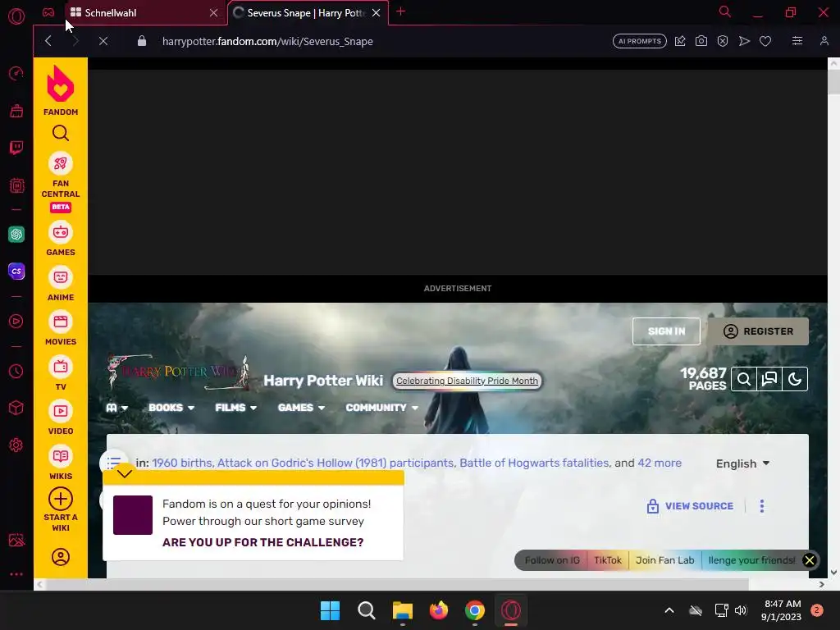840x630 pixels.
Task: Collapse the Fandom survey banner chevron
Action: [125, 473]
